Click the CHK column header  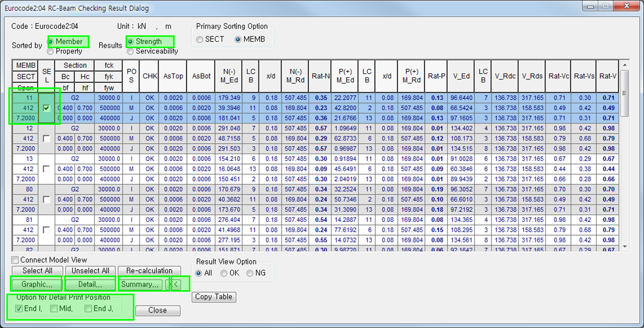[x=149, y=76]
